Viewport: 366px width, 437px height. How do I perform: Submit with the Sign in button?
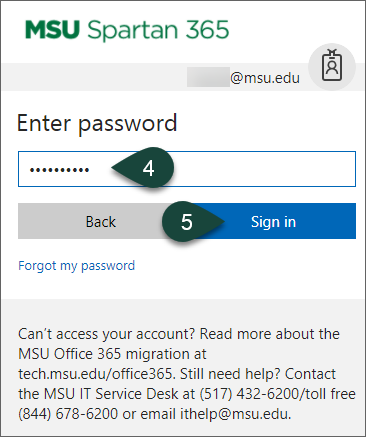[x=273, y=221]
